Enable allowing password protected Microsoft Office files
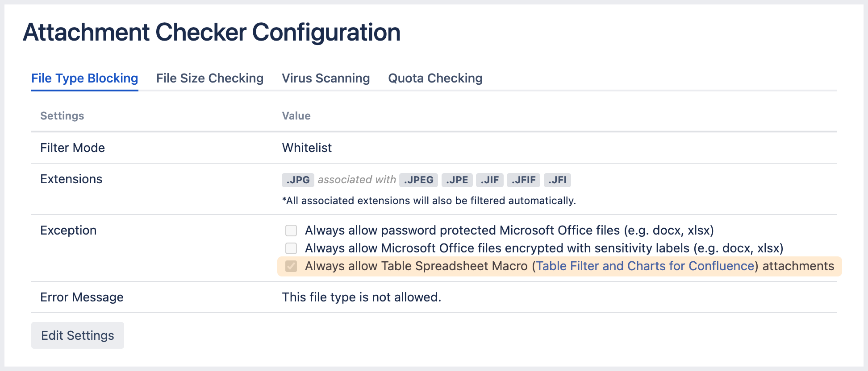Image resolution: width=868 pixels, height=371 pixels. (291, 231)
